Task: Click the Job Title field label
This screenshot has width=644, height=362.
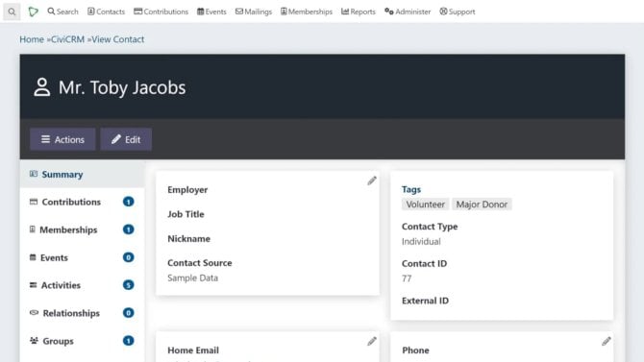Action: 186,214
